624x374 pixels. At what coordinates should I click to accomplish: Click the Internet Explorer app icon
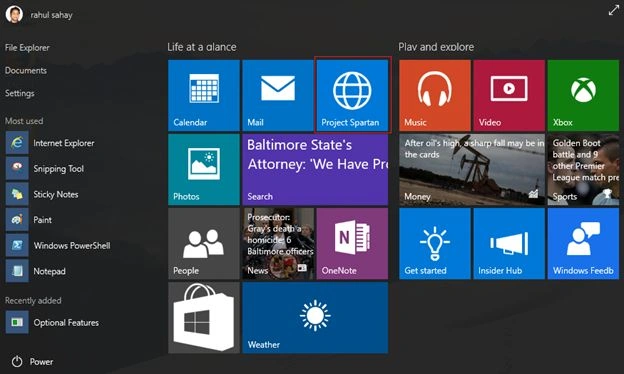pos(17,143)
